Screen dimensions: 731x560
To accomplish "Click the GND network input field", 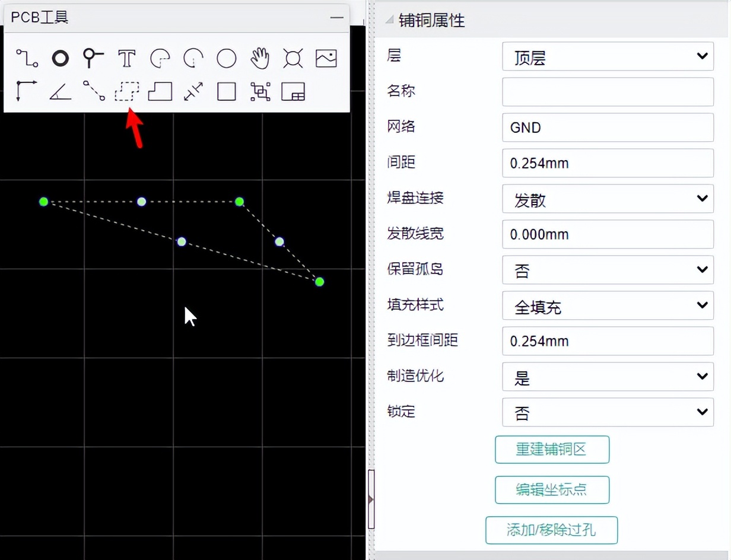I will (608, 128).
